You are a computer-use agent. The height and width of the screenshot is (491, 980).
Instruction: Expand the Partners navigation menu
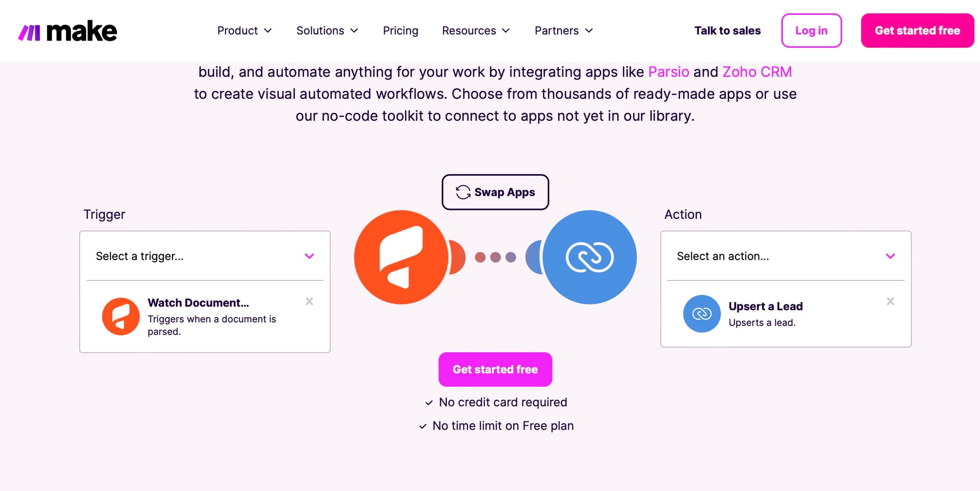(x=563, y=31)
